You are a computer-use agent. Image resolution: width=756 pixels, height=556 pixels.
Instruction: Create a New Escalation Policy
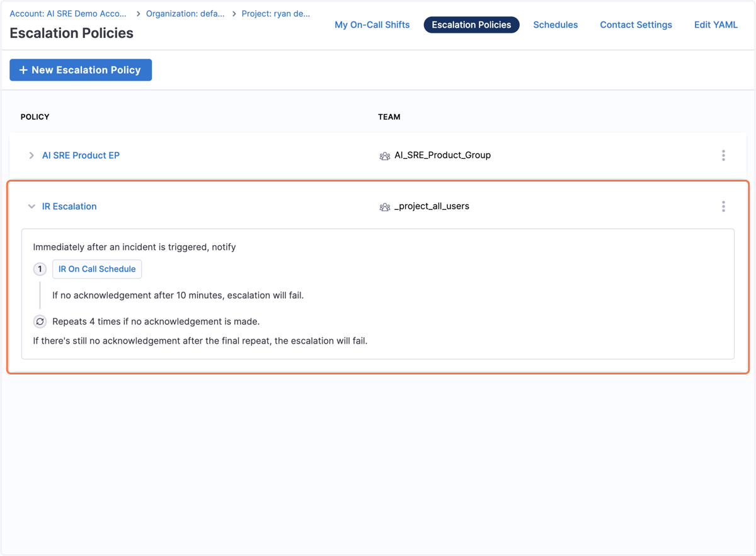81,70
